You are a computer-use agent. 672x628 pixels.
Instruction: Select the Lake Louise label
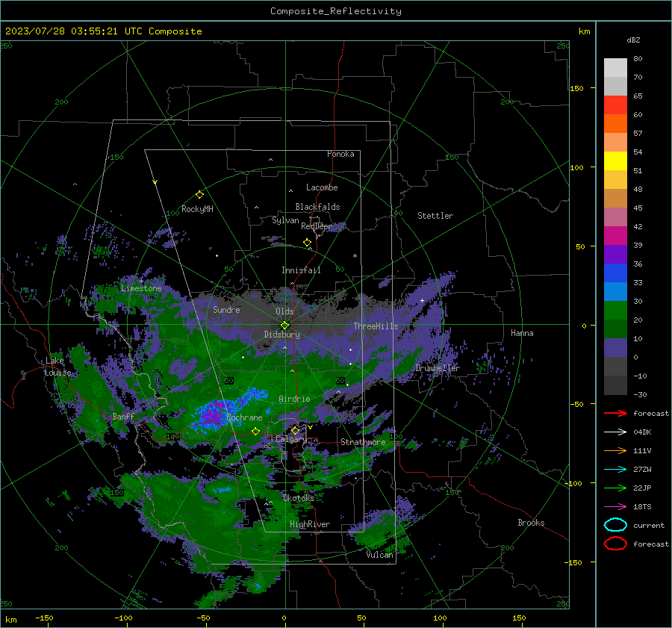(57, 367)
